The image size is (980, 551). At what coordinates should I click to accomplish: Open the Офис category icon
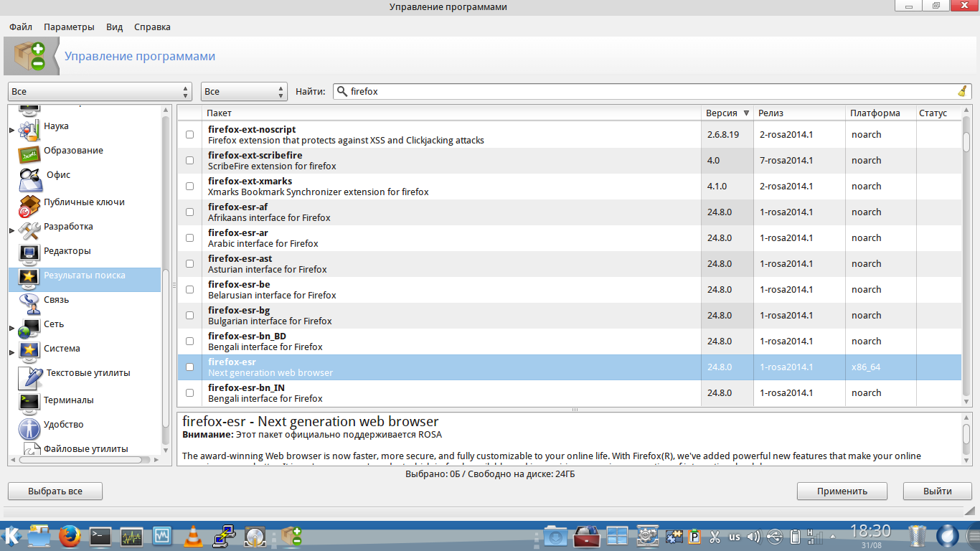(x=29, y=178)
